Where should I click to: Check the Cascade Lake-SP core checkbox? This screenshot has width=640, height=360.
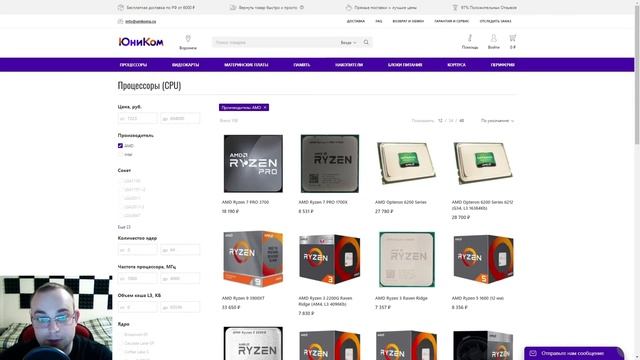(120, 343)
